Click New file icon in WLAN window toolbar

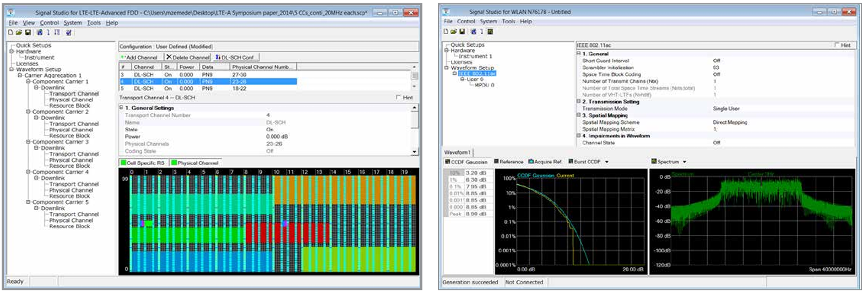447,32
